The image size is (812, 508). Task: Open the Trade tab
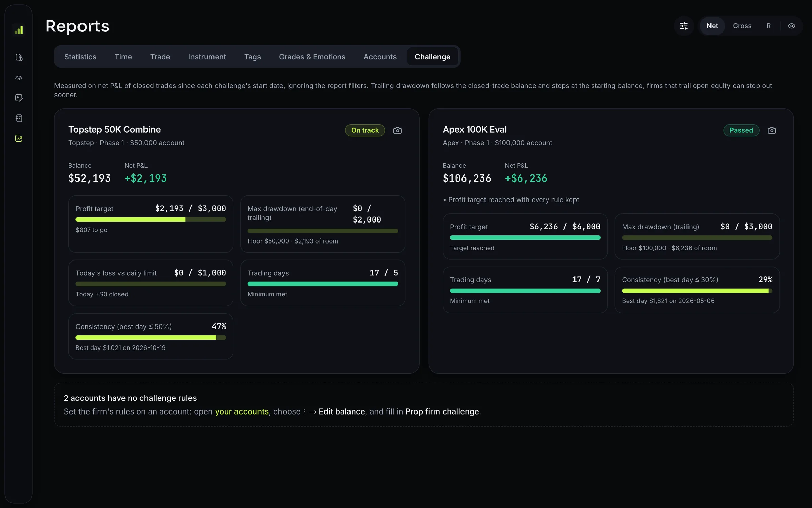160,57
